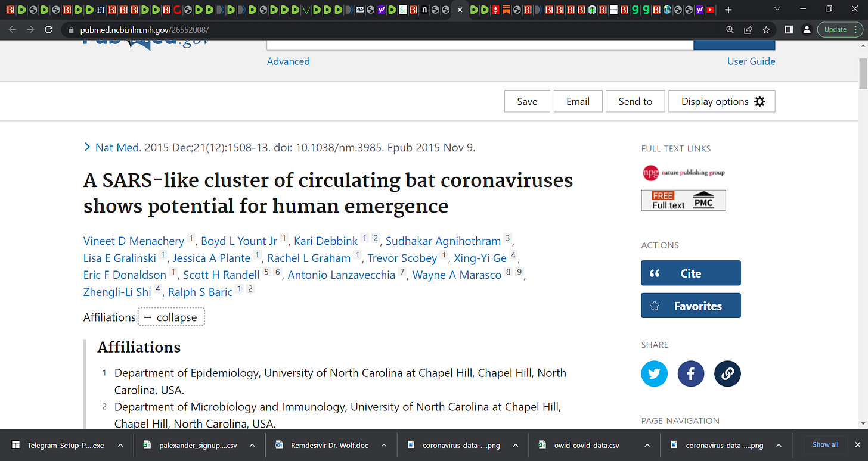Copy the permalink via the link icon
Image resolution: width=868 pixels, height=461 pixels.
tap(727, 373)
